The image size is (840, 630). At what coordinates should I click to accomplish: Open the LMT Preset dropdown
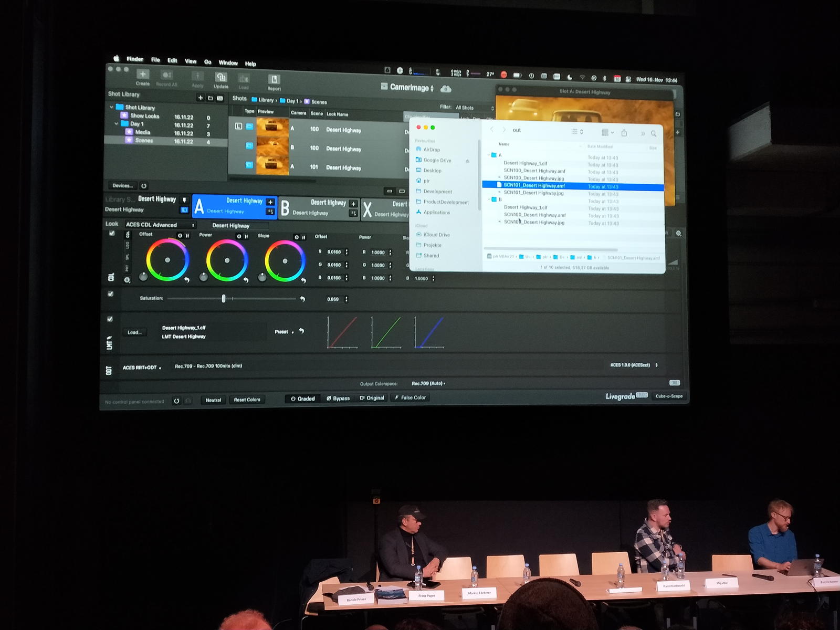[x=285, y=332]
